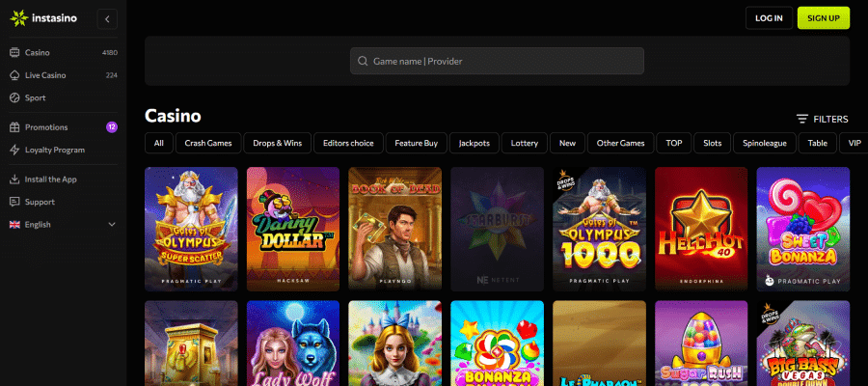Image resolution: width=868 pixels, height=386 pixels.
Task: Focus the Game name or Provider search field
Action: 497,61
